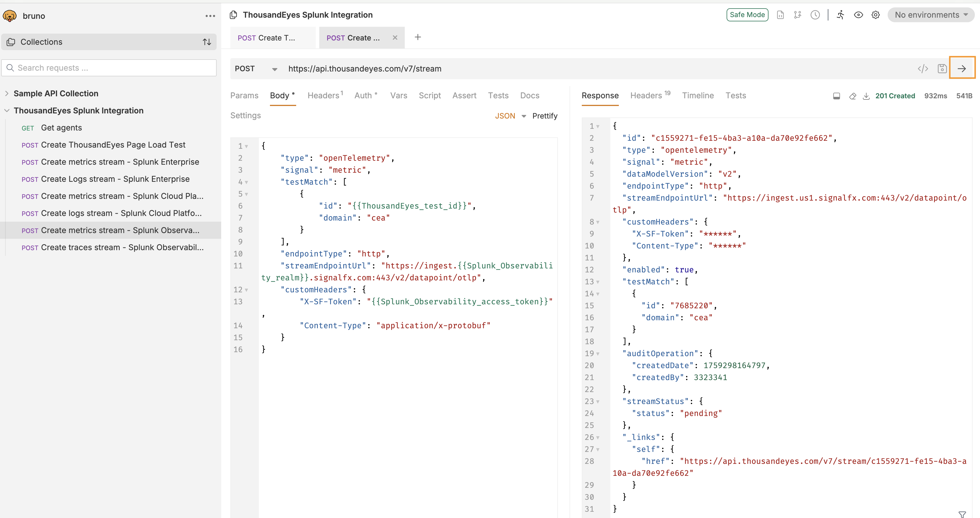Open the runner icon in the top bar
Screen dimensions: 980x518
pos(841,15)
